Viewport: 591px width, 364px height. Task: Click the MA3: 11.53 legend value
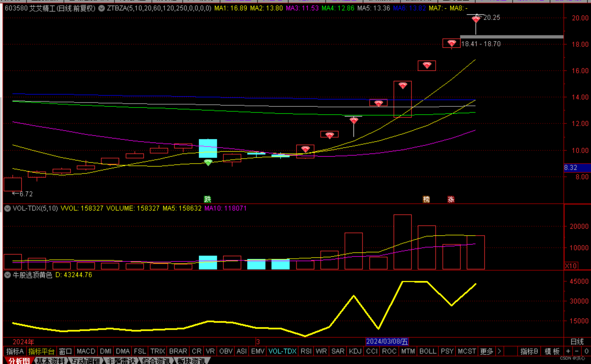[x=302, y=8]
